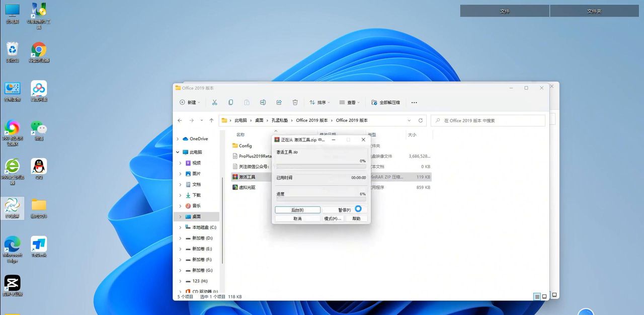The image size is (644, 315).
Task: Click the 名称 column header
Action: (x=240, y=135)
